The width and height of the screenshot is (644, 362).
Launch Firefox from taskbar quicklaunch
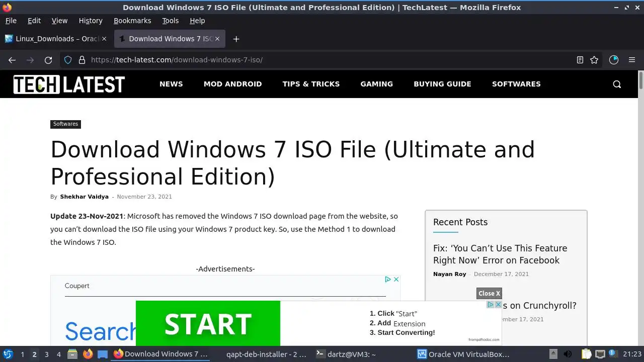click(88, 354)
